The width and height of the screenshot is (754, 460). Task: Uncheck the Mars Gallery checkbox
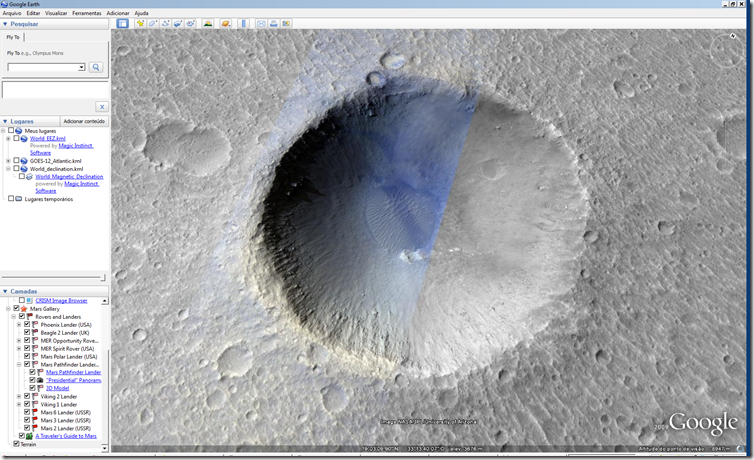point(16,308)
